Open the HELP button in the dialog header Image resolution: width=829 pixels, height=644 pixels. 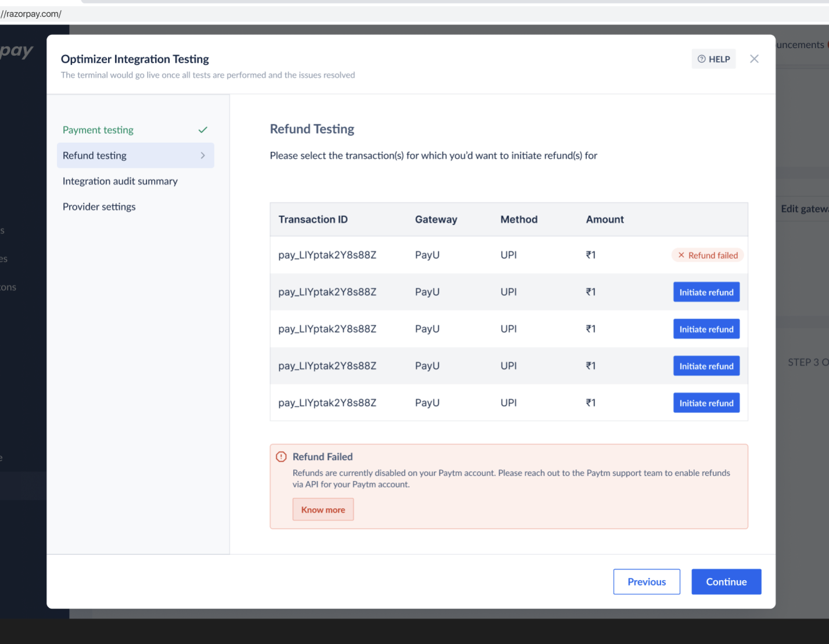(713, 59)
